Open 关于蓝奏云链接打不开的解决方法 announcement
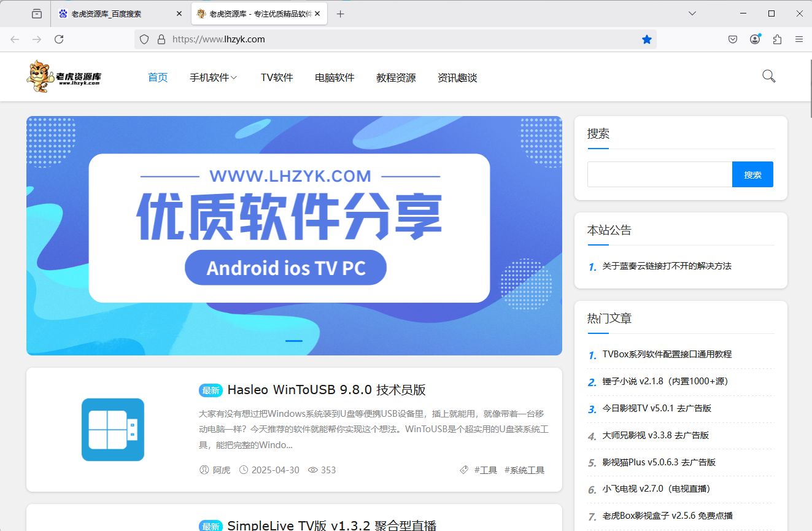Image resolution: width=812 pixels, height=531 pixels. point(667,266)
